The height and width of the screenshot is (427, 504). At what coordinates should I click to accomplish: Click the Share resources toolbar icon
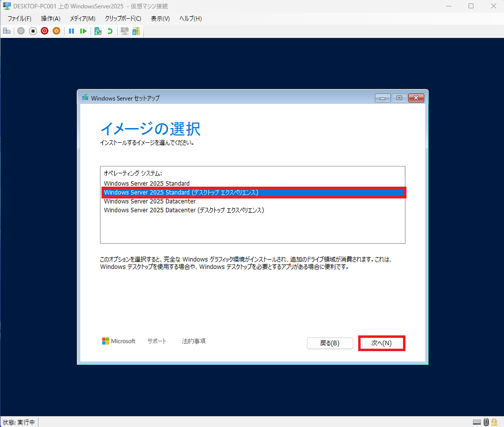136,31
